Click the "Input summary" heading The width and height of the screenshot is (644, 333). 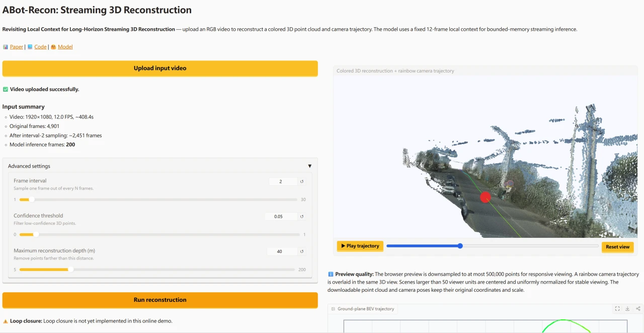(x=24, y=107)
